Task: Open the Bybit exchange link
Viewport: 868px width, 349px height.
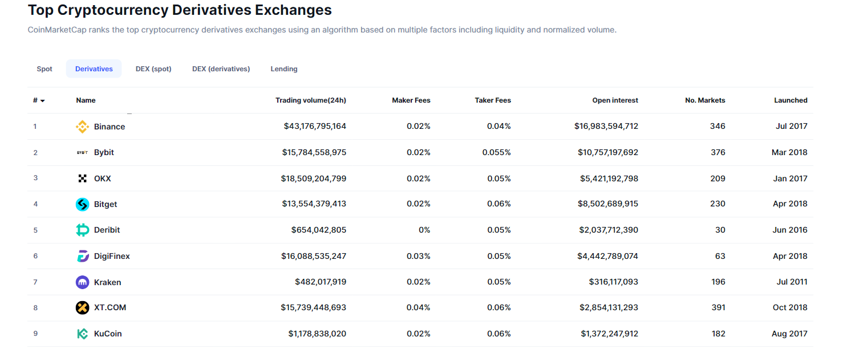Action: pyautogui.click(x=104, y=152)
